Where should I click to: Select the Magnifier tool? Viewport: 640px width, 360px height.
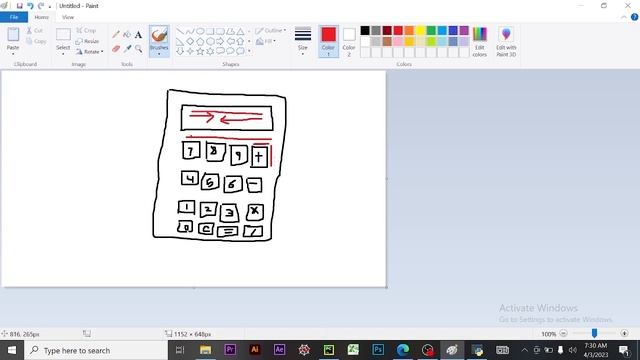click(138, 49)
